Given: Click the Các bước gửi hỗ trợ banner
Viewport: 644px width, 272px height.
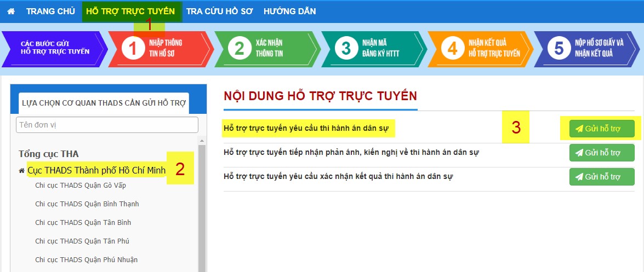Looking at the screenshot, I should [53, 49].
